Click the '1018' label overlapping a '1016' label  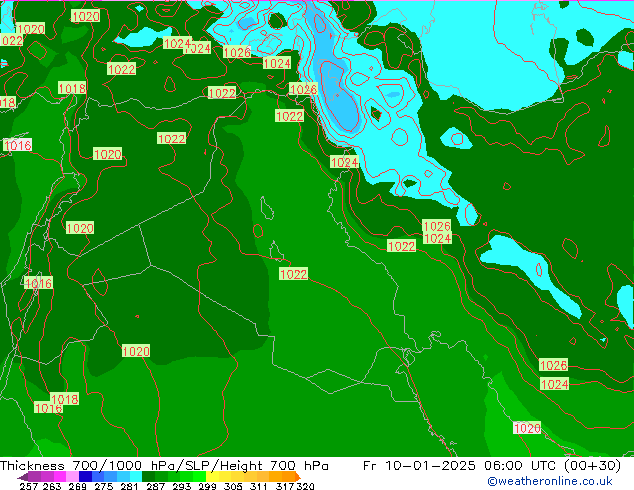[65, 399]
